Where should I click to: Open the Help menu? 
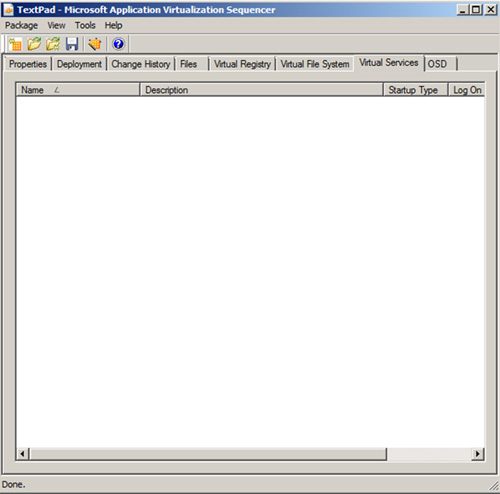click(x=113, y=25)
